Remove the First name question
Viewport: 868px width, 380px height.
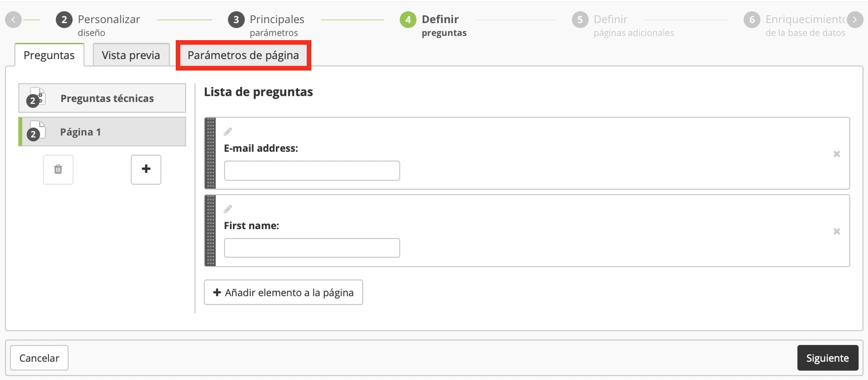pos(836,232)
